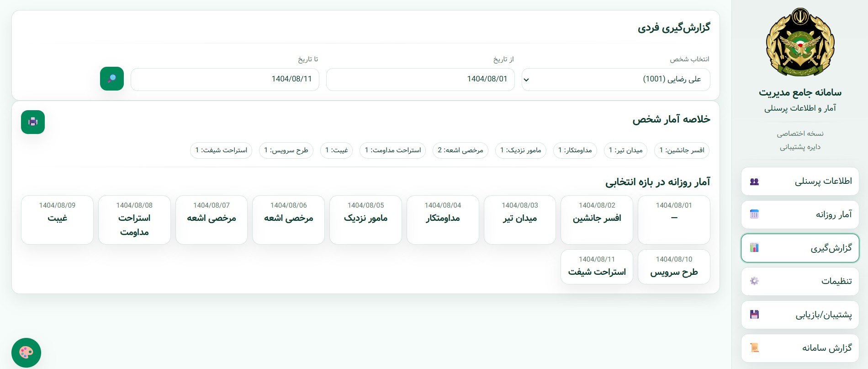
Task: Click the scroll icon beside گزارش سامانه
Action: pos(754,348)
